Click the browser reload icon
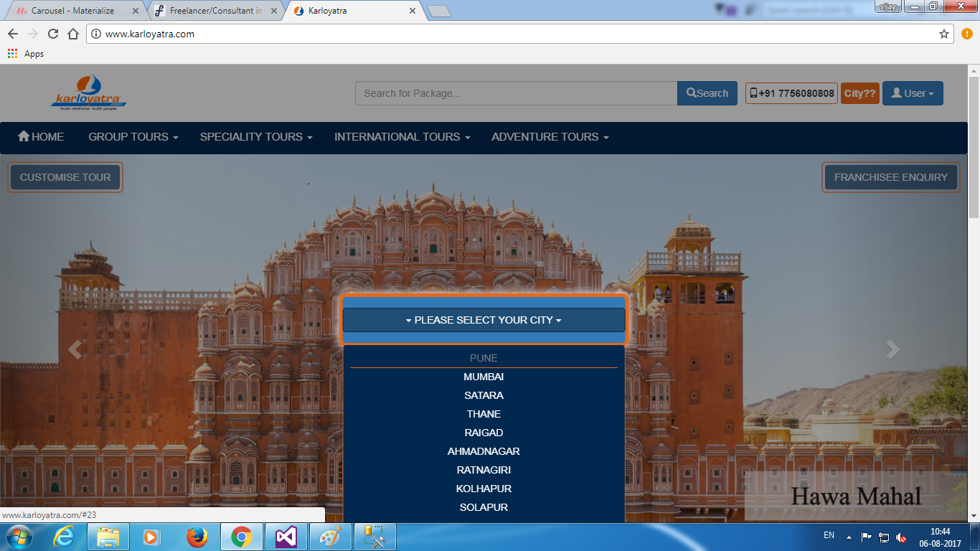 [x=52, y=34]
